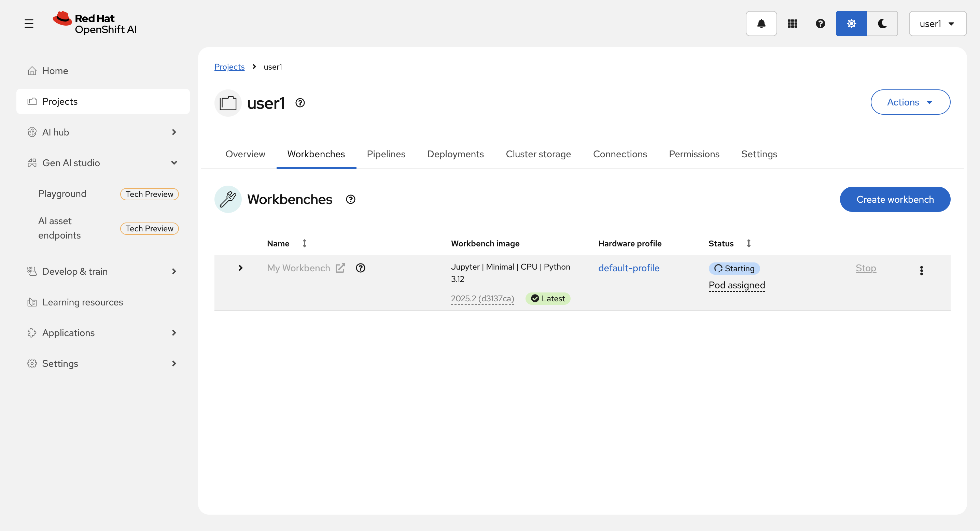Open the application launcher grid
Image resolution: width=980 pixels, height=531 pixels.
coord(792,24)
